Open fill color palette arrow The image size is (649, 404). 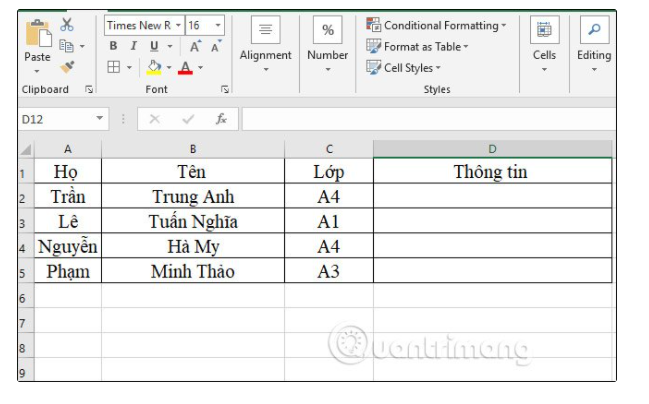click(x=169, y=67)
